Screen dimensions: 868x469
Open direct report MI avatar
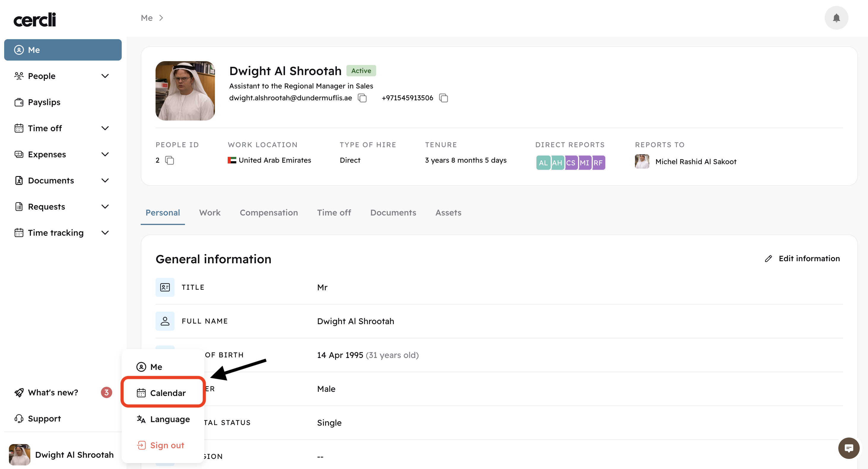585,163
